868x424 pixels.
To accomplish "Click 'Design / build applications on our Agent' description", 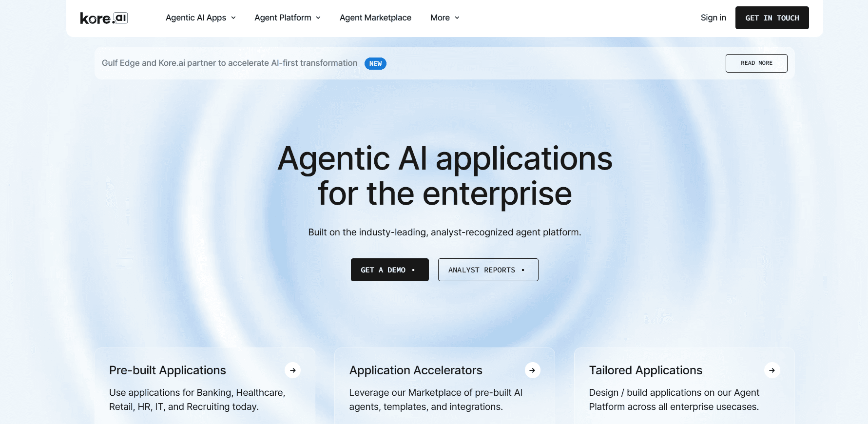I will (x=674, y=400).
